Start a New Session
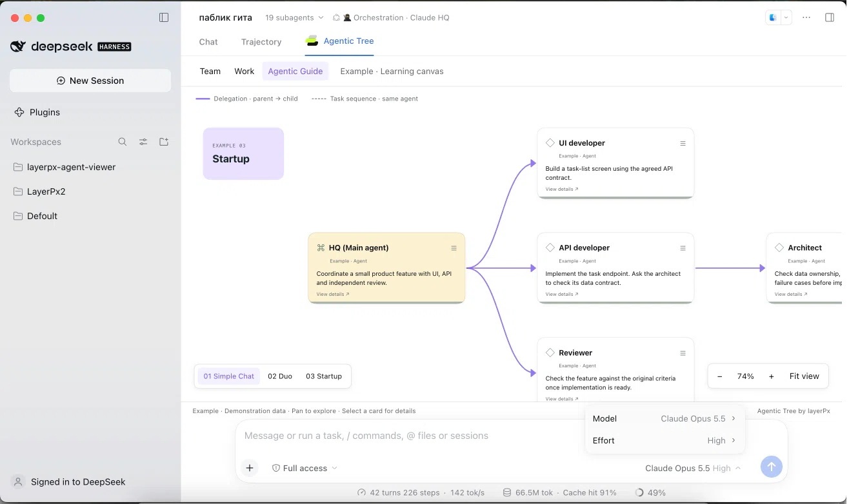849x504 pixels. tap(90, 81)
